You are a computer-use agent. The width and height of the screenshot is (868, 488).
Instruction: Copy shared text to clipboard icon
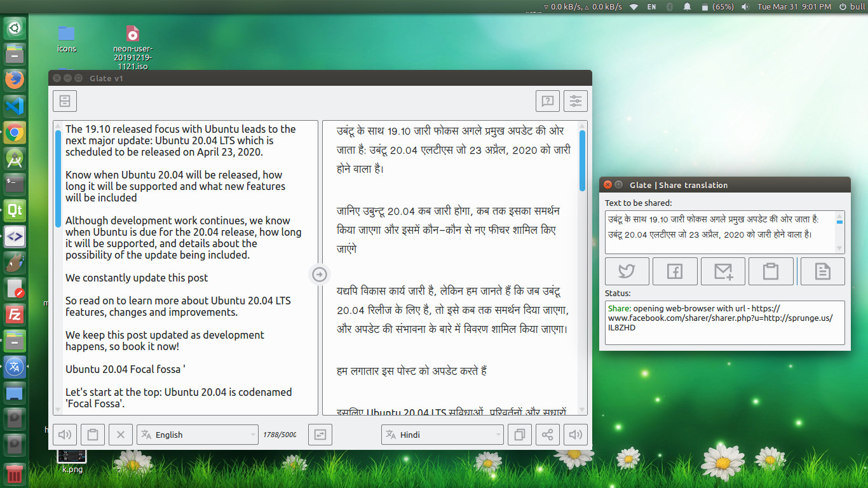pyautogui.click(x=771, y=271)
